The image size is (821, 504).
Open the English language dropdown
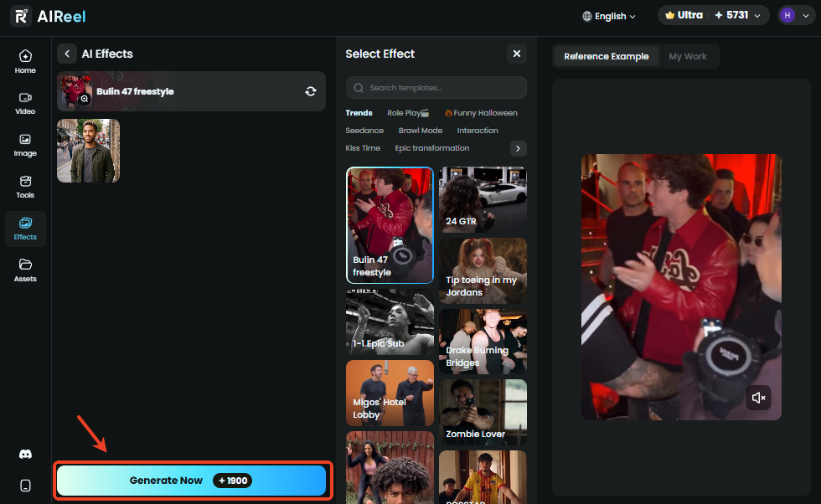[609, 16]
